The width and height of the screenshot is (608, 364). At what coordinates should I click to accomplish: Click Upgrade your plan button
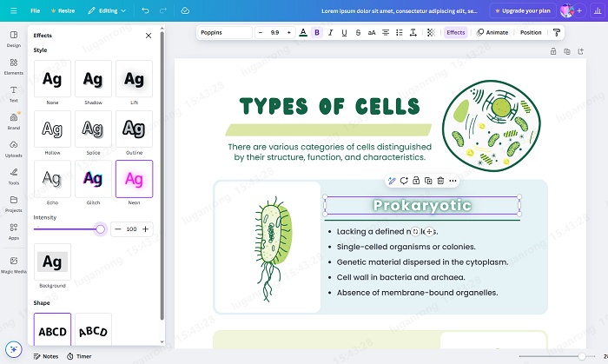click(522, 10)
